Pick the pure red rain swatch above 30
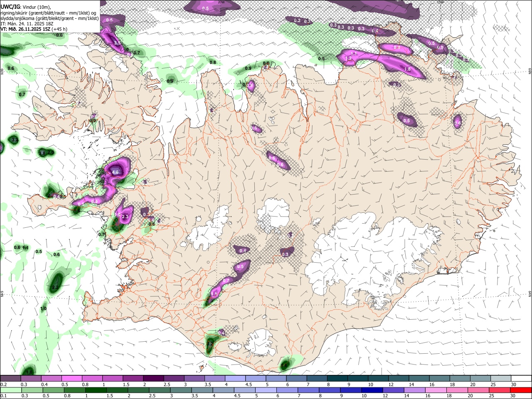Image resolution: width=532 pixels, height=399 pixels. [521, 390]
